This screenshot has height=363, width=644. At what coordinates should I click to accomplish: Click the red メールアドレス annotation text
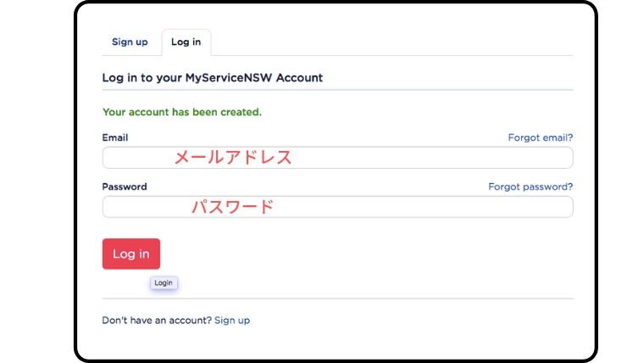tap(233, 158)
